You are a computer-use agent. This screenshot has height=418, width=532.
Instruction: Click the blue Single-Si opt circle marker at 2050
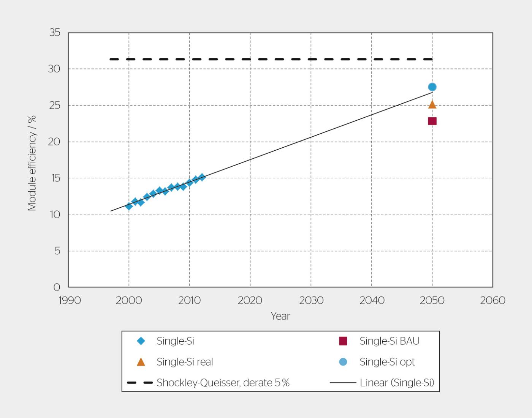click(x=432, y=87)
